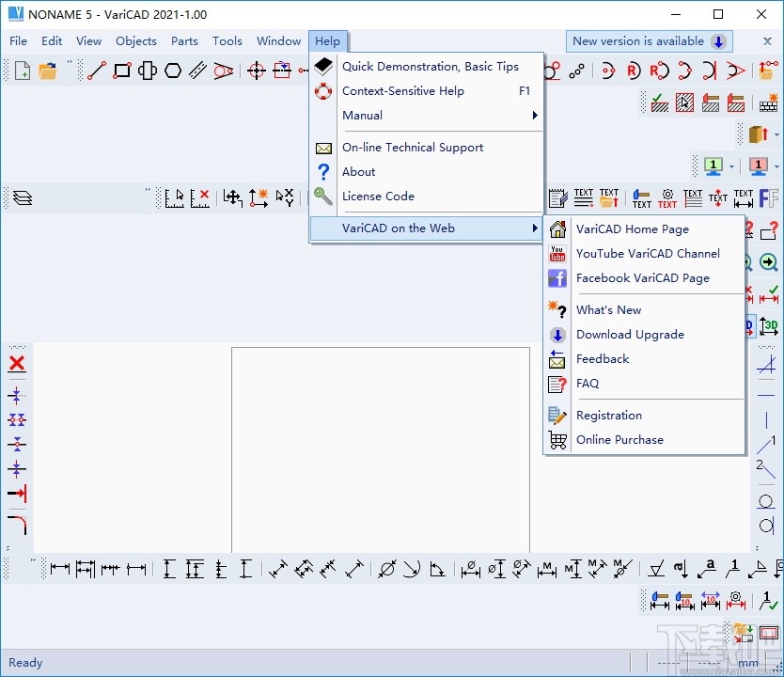Click the text note with pencil icon
This screenshot has width=784, height=677.
pyautogui.click(x=557, y=198)
